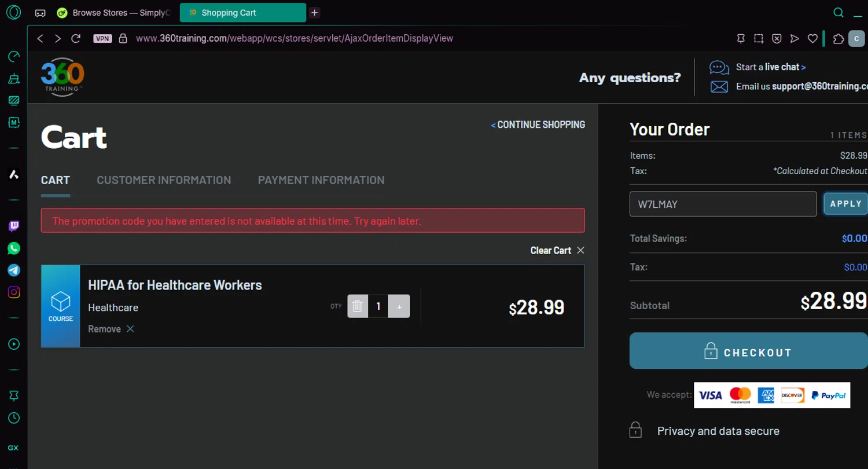Remove HIPAA course from cart

pos(111,329)
